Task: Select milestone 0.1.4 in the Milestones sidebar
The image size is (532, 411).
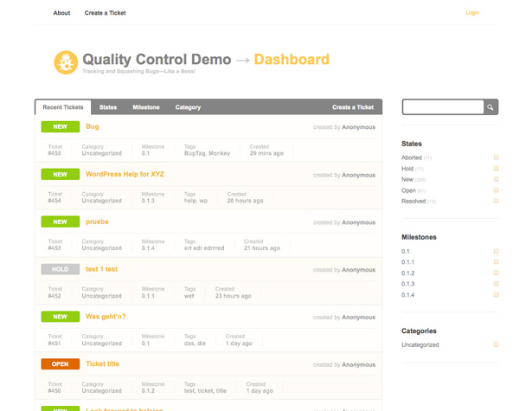Action: (407, 295)
